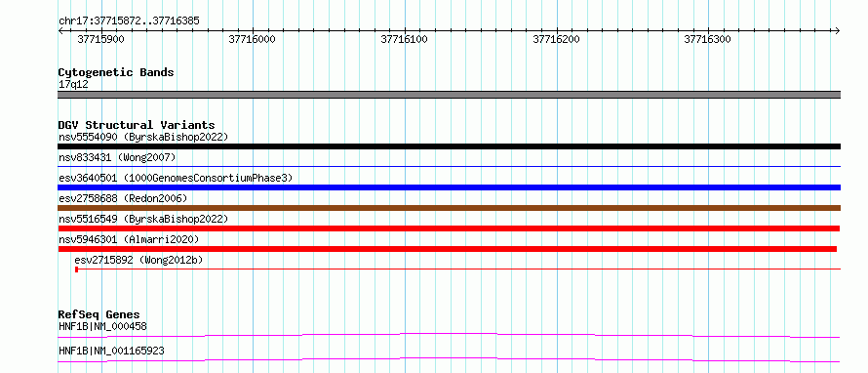Image resolution: width=868 pixels, height=373 pixels.
Task: Click the thin blue nsv833431 variant line
Action: pyautogui.click(x=449, y=166)
